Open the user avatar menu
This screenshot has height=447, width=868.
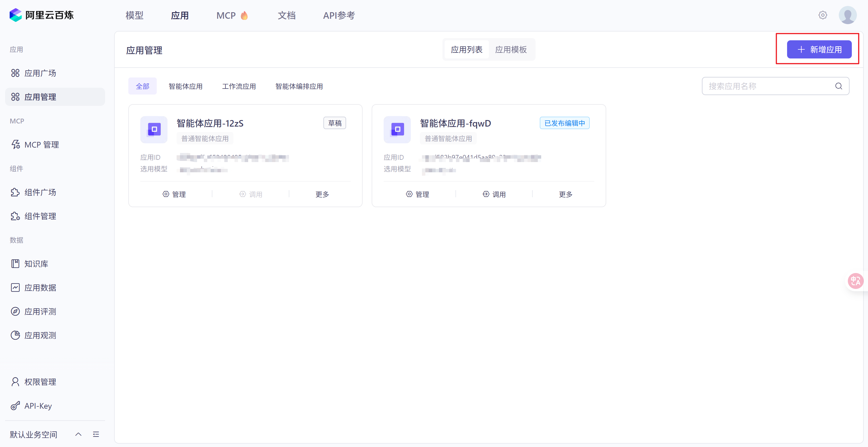[x=848, y=15]
